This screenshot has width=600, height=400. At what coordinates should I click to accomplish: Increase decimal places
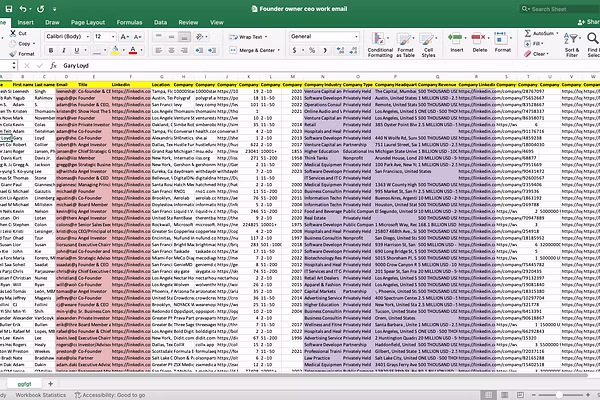340,50
